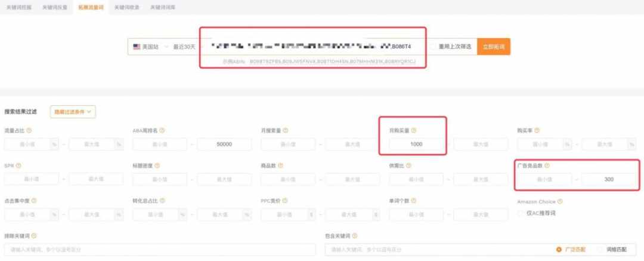The height and width of the screenshot is (261, 644).
Task: Click the help icon beside 排除关键词
Action: (33, 236)
